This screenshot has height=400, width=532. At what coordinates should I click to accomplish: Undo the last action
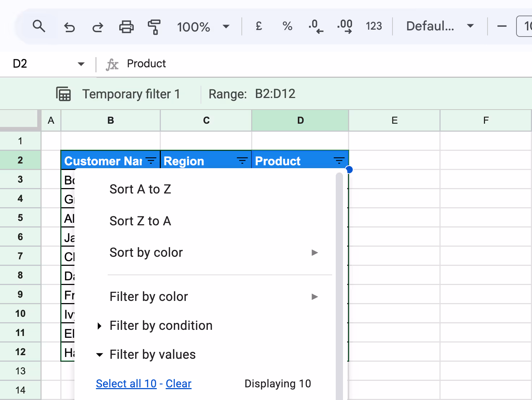[x=69, y=27]
